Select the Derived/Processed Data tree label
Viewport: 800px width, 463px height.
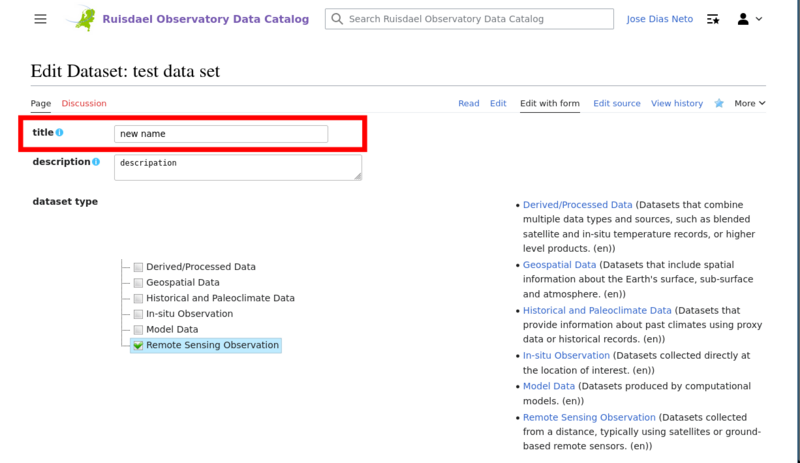click(201, 267)
